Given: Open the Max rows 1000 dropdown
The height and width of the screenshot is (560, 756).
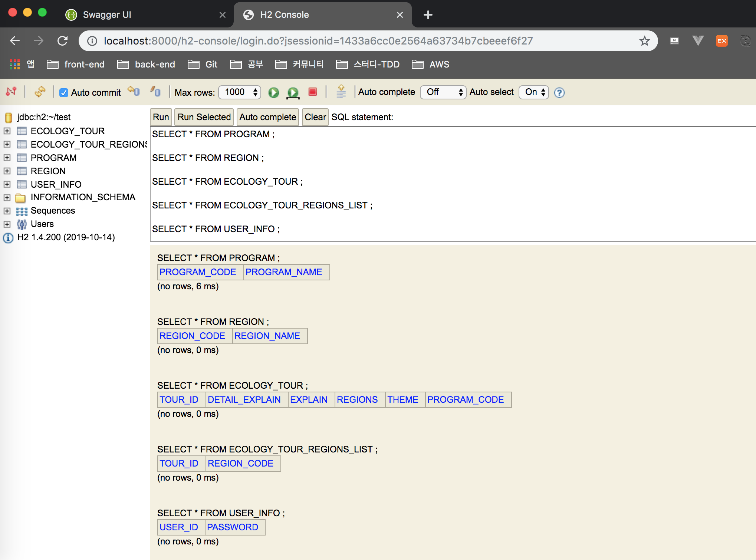Looking at the screenshot, I should tap(240, 92).
